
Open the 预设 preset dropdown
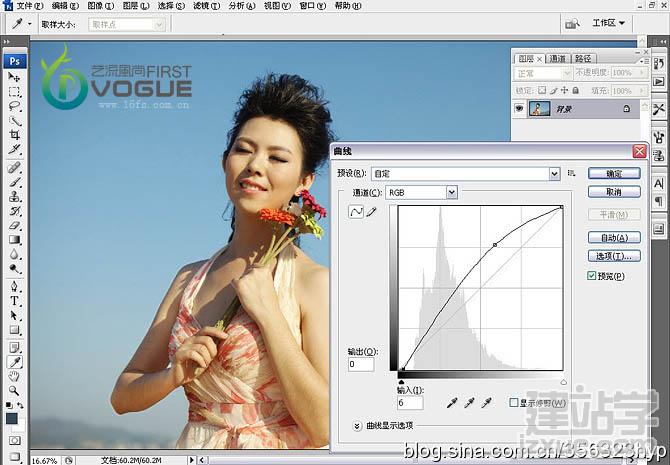554,174
